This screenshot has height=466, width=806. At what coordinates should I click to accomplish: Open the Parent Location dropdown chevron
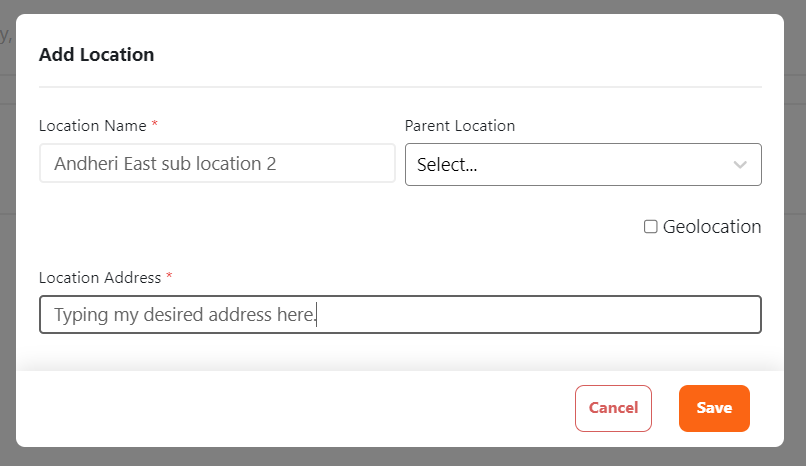click(740, 165)
